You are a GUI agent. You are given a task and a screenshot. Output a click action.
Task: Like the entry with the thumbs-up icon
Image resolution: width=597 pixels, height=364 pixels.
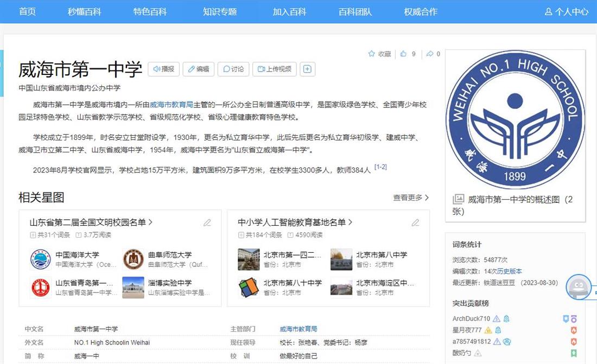[x=404, y=54]
